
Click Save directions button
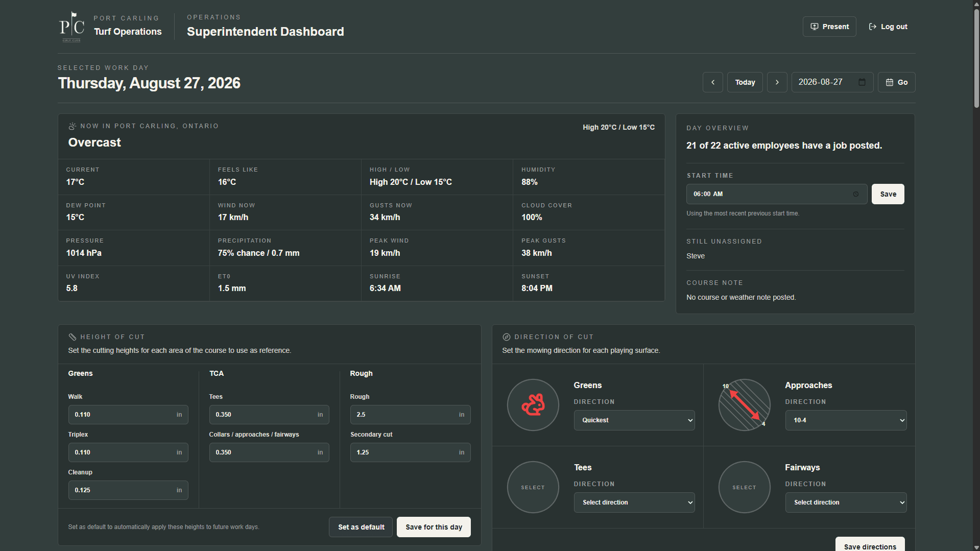point(870,544)
